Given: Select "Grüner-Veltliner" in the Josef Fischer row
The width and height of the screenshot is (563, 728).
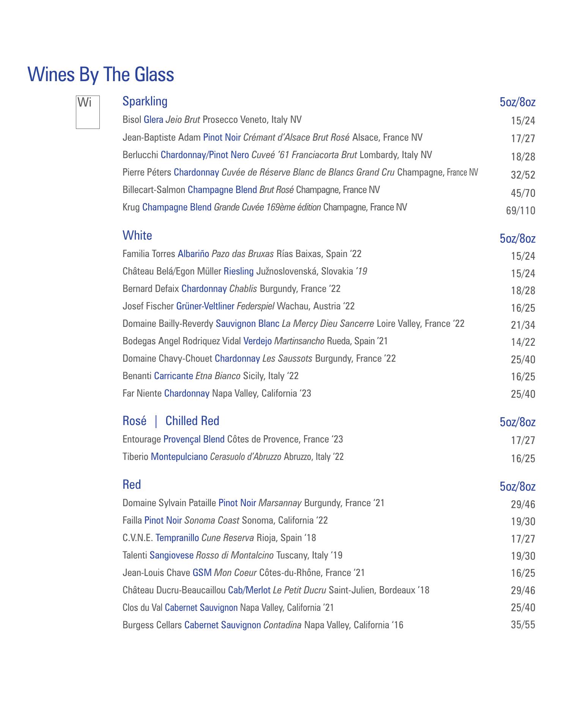Looking at the screenshot, I should pyautogui.click(x=205, y=306).
